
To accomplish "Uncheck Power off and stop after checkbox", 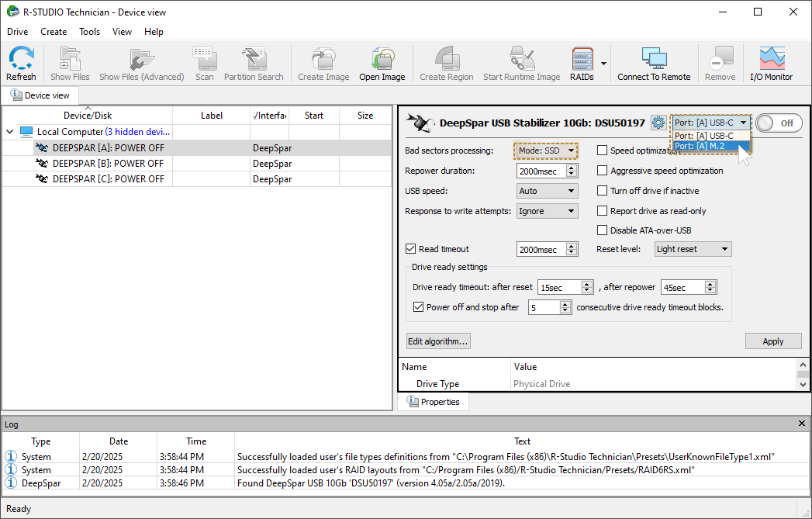I will (x=419, y=307).
